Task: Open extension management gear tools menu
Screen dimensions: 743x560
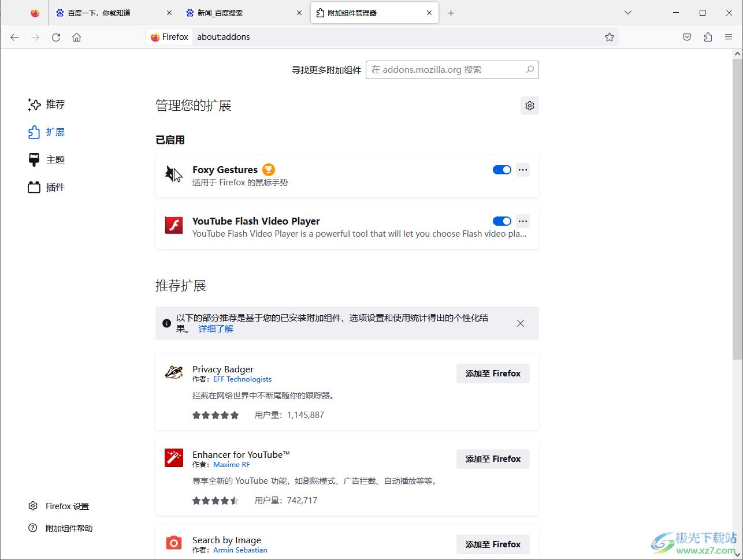Action: (x=530, y=106)
